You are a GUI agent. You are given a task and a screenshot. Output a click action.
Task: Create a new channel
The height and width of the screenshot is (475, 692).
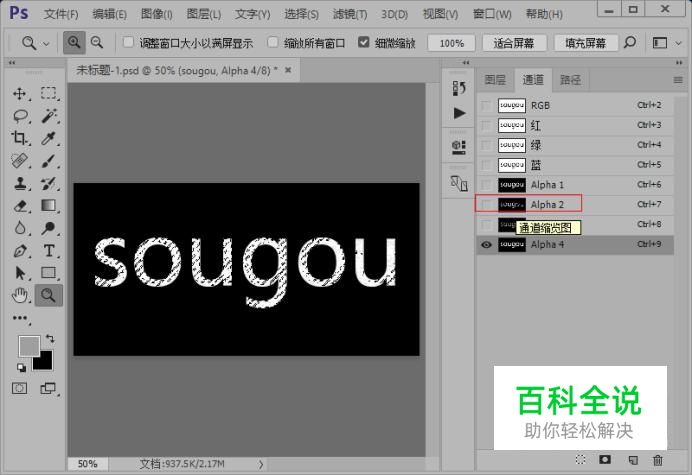(633, 460)
